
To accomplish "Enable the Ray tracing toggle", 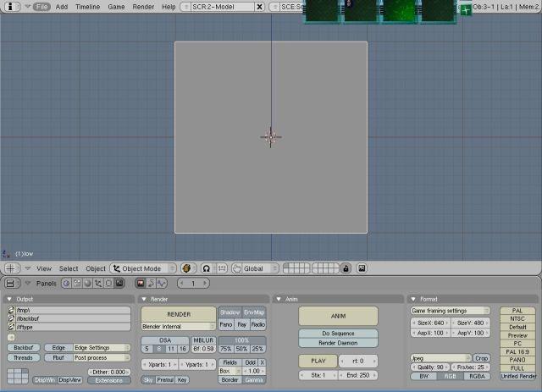I will pos(241,324).
